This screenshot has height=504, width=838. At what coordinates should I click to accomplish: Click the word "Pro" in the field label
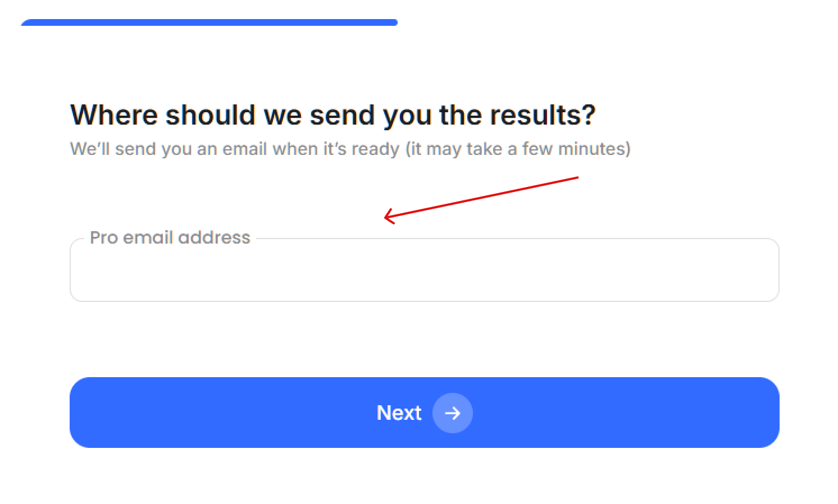point(104,237)
